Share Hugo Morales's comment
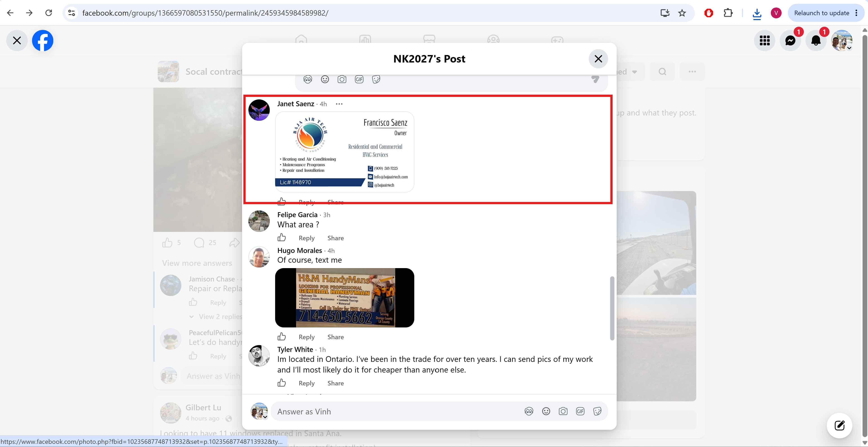Viewport: 868px width, 447px height. (336, 337)
